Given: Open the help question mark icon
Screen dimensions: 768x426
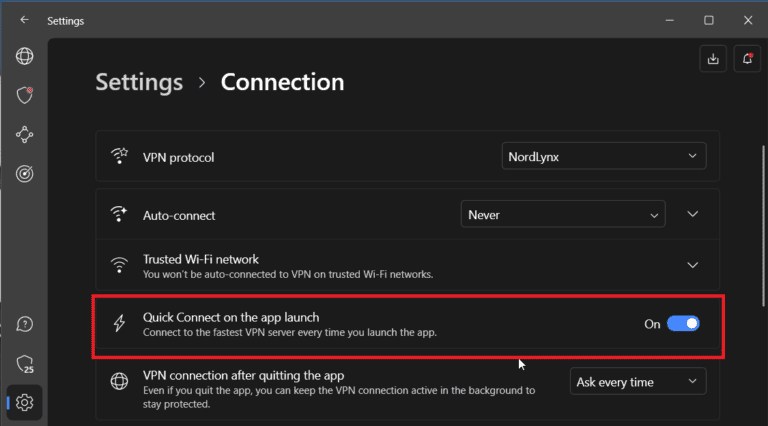Looking at the screenshot, I should [x=25, y=324].
